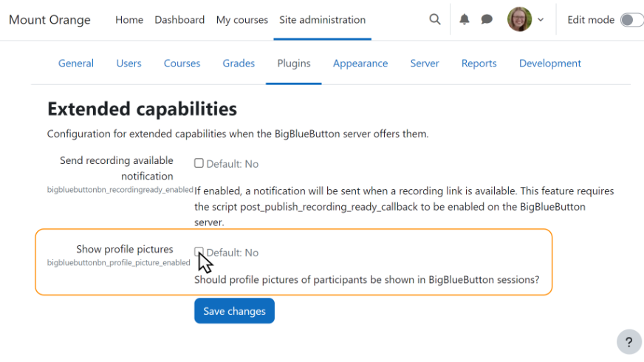Open the search magnifier icon
The image size is (644, 362).
point(435,20)
